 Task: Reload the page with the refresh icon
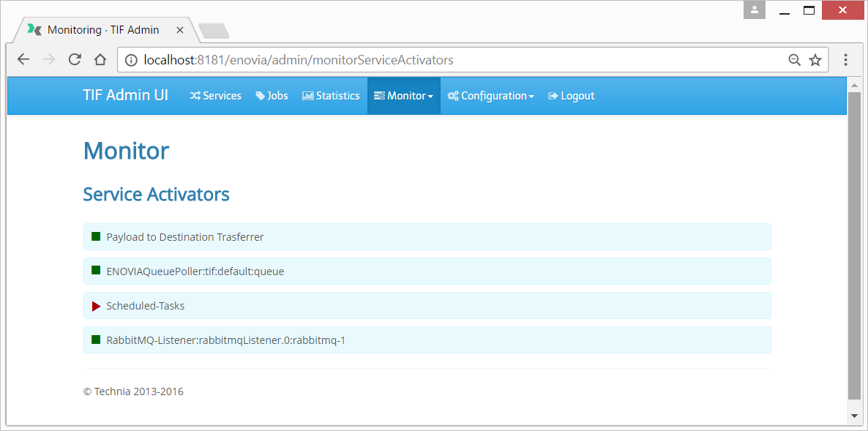pos(75,60)
